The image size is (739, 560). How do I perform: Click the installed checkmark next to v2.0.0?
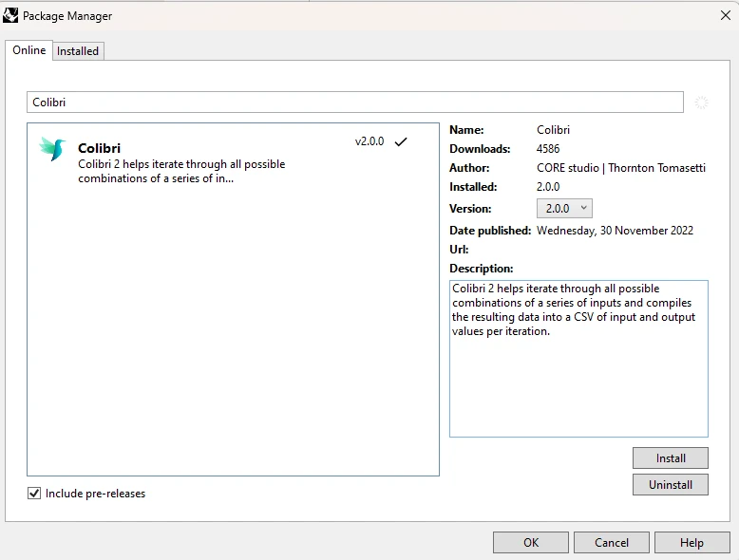[x=401, y=141]
